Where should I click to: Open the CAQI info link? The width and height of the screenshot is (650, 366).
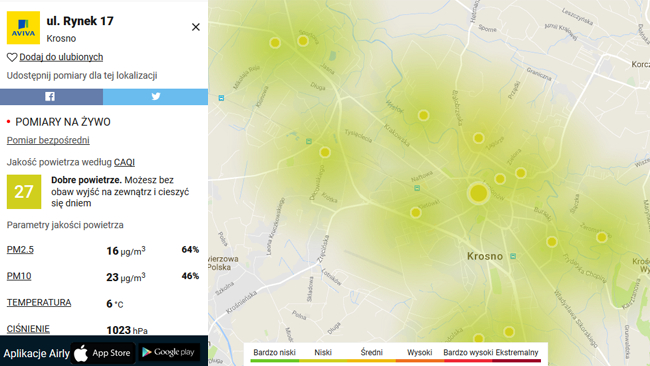[124, 162]
